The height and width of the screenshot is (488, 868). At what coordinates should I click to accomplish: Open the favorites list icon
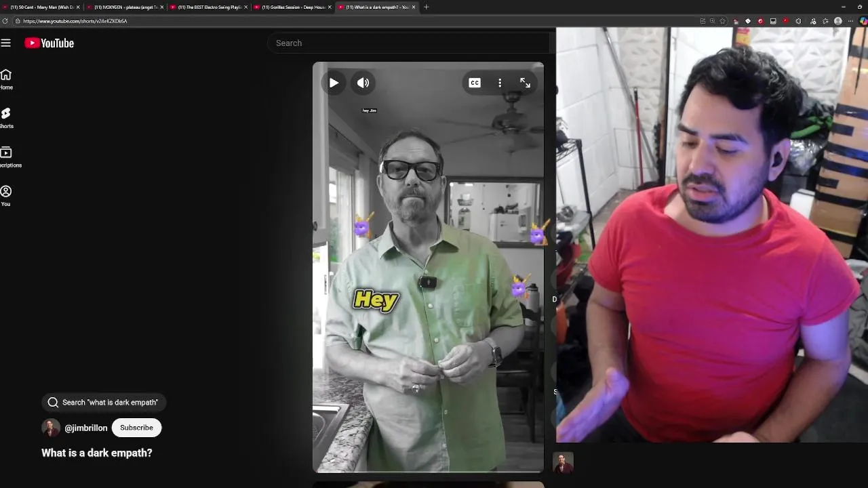825,21
